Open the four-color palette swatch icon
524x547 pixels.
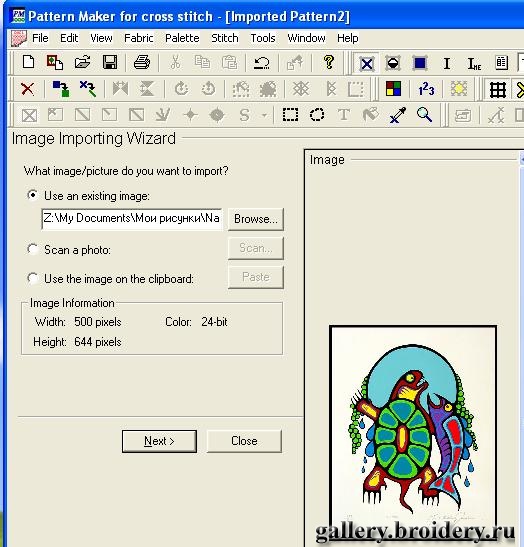(x=393, y=89)
